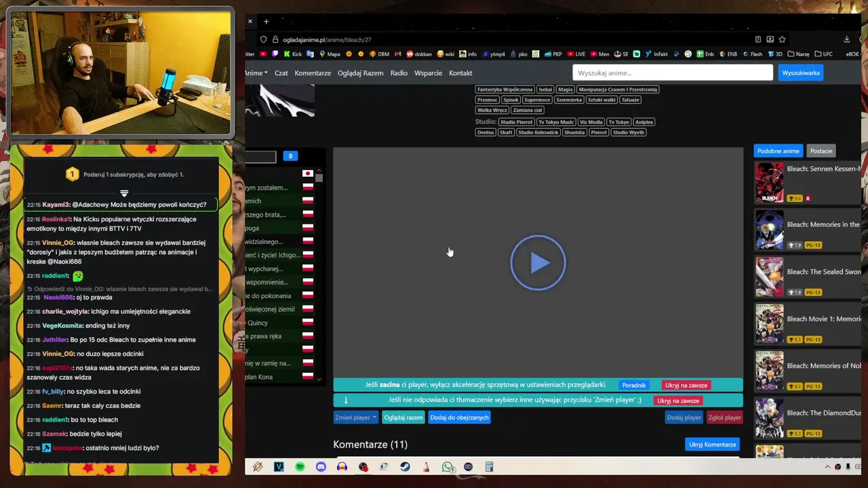Bookmark this page with the star icon
The width and height of the screenshot is (868, 488).
782,39
